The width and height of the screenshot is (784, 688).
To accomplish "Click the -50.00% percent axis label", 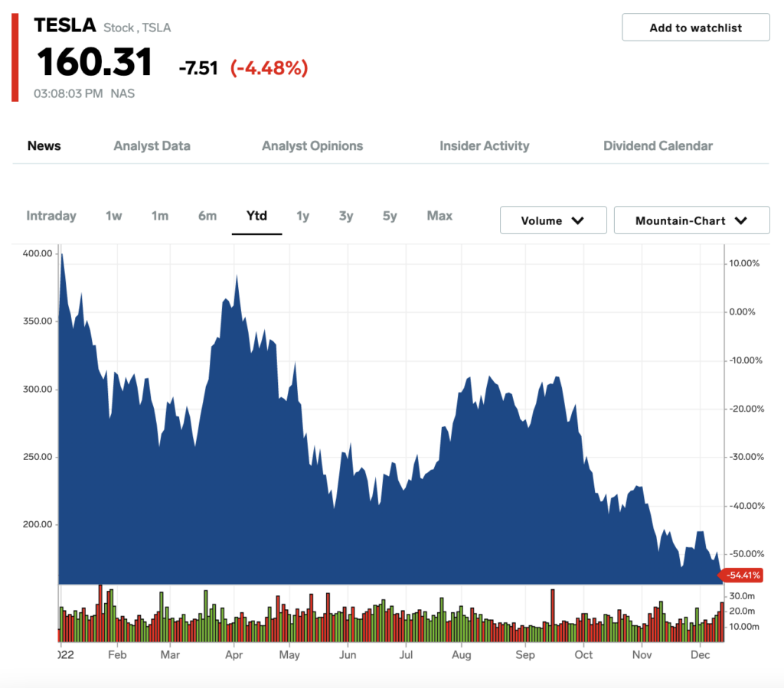I will click(x=746, y=553).
